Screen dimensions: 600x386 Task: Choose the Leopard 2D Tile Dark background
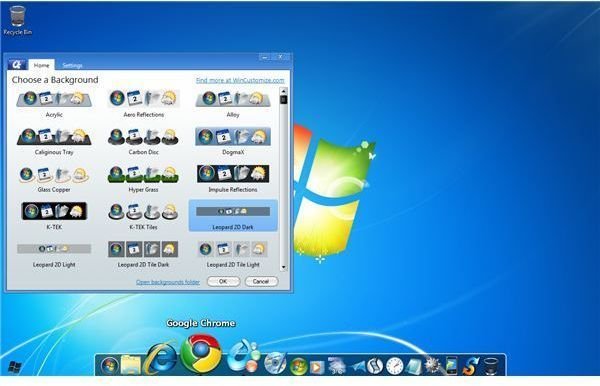143,254
